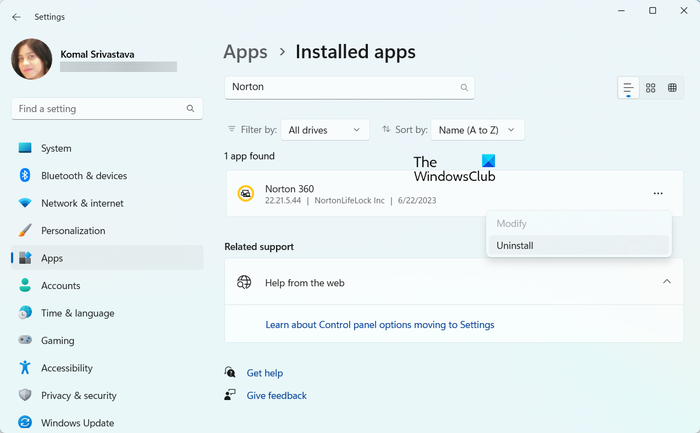Click the Get help link
700x433 pixels.
[264, 373]
